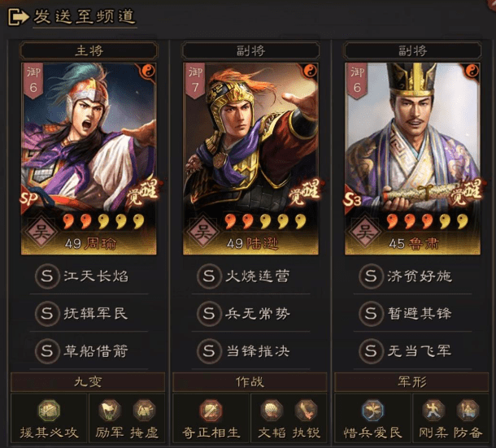496x448 pixels.
Task: Select the 九变 strategy book tab
Action: pyautogui.click(x=88, y=382)
